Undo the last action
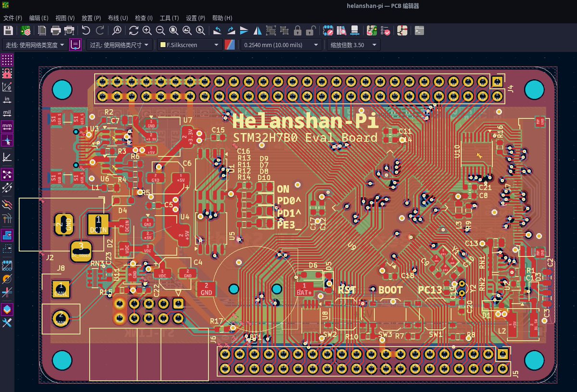This screenshot has width=577, height=392. click(x=86, y=31)
